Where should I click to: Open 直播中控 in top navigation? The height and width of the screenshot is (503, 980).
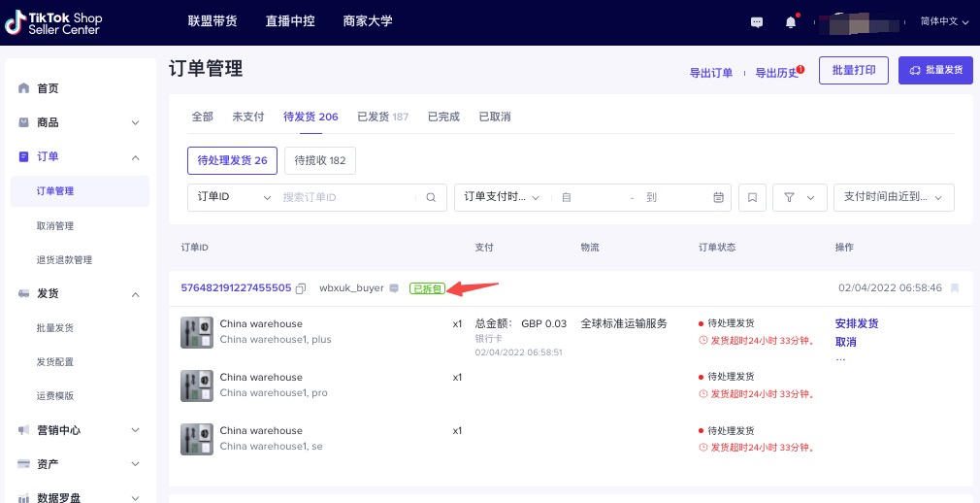pos(290,21)
